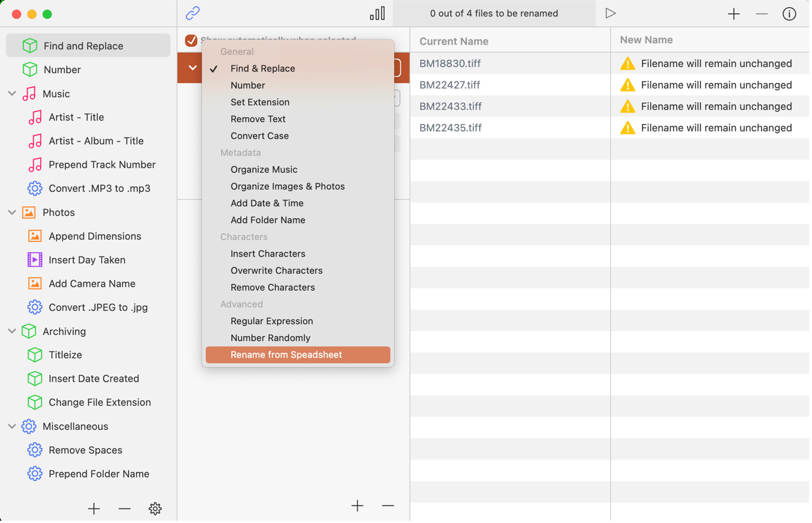The image size is (812, 523).
Task: Add a preset with sidebar plus button
Action: click(x=94, y=510)
